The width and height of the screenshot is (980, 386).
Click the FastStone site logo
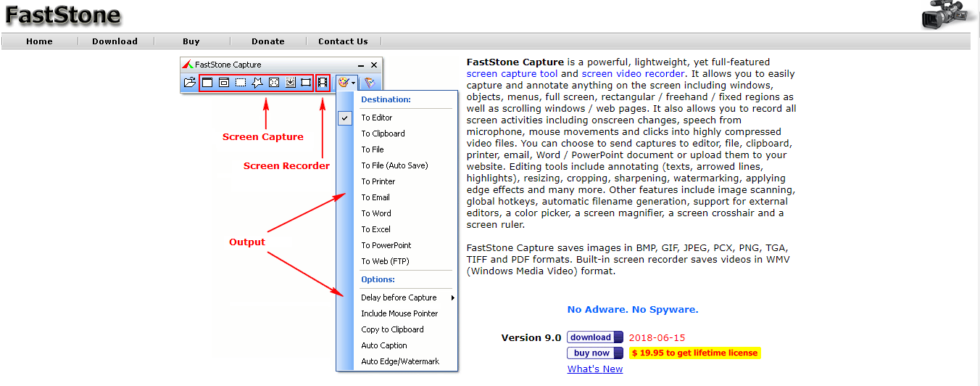click(64, 15)
